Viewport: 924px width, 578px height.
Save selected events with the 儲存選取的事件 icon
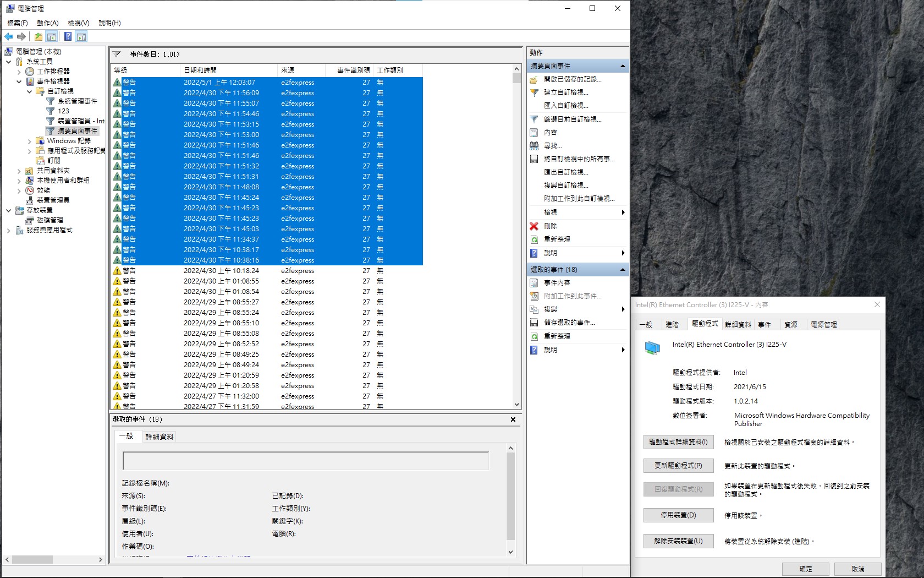point(534,323)
